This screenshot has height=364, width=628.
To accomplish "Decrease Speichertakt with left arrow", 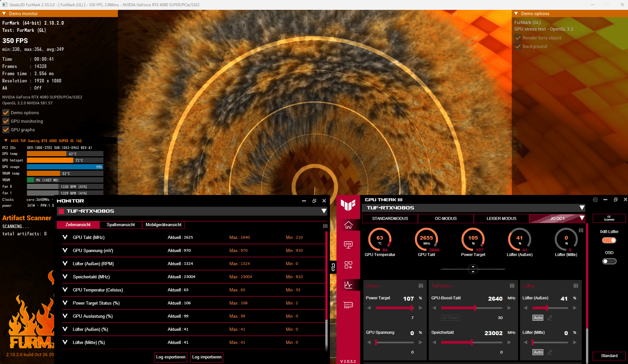I will point(434,342).
